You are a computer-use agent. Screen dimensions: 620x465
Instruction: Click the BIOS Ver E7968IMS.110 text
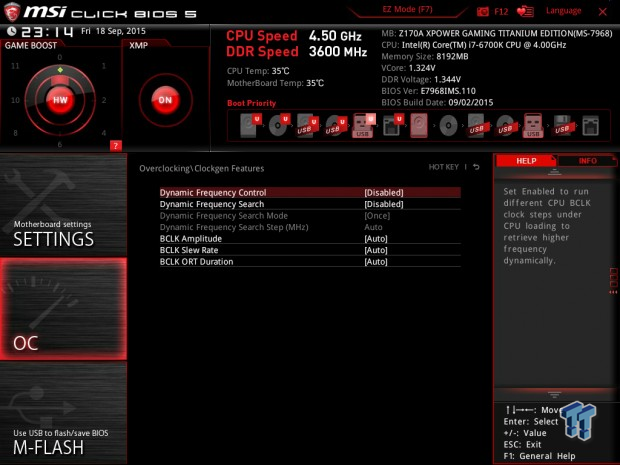428,91
